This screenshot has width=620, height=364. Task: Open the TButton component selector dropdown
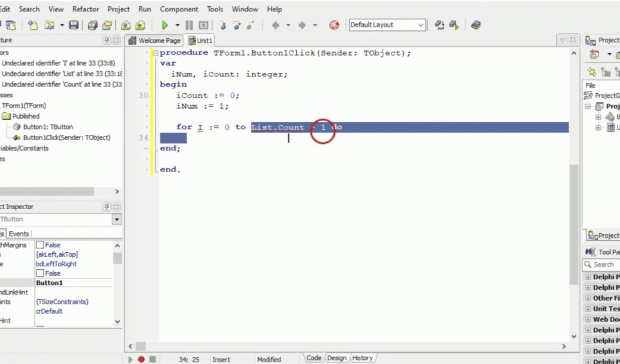pyautogui.click(x=116, y=219)
